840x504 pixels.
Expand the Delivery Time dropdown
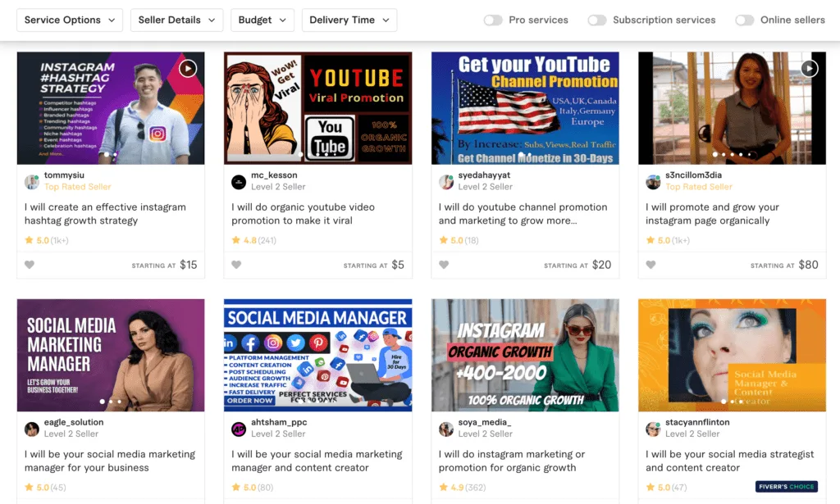click(349, 20)
